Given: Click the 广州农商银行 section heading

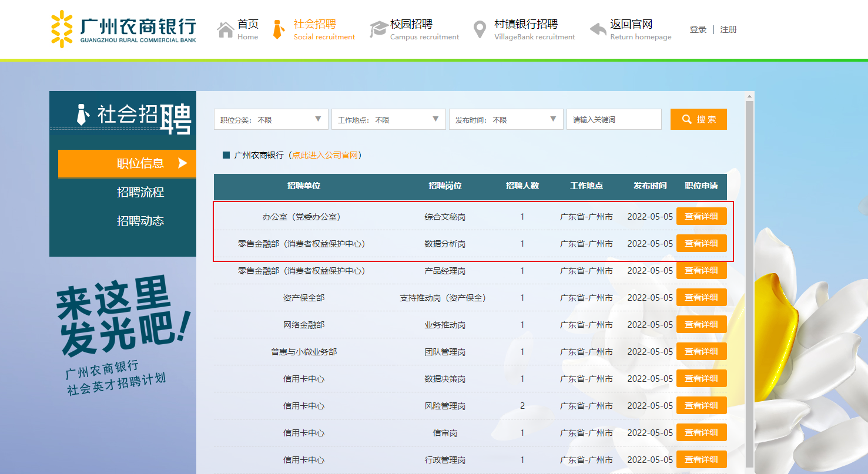Looking at the screenshot, I should 259,155.
